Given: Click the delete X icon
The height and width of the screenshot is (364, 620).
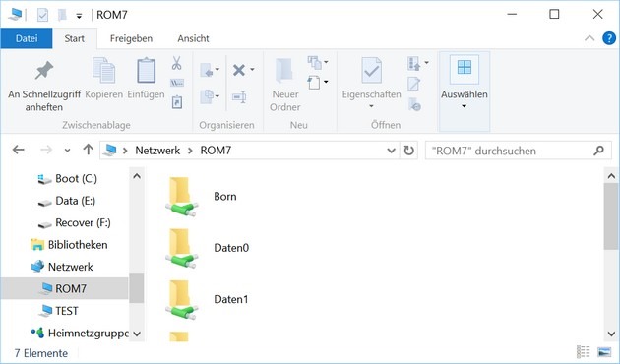Looking at the screenshot, I should click(x=239, y=71).
